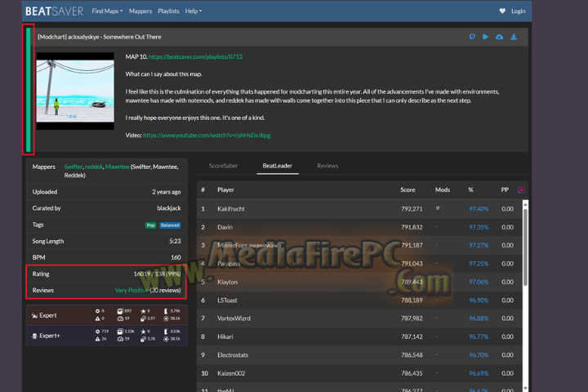
Task: Play the map preview with triangle icon
Action: (486, 37)
